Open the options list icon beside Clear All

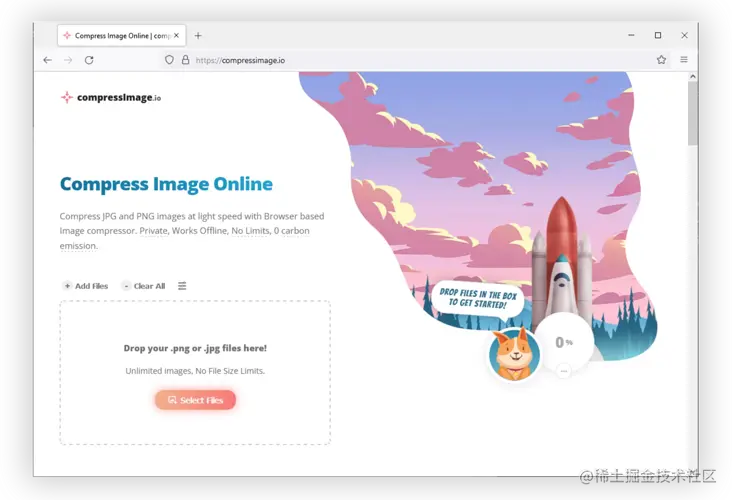tap(182, 286)
